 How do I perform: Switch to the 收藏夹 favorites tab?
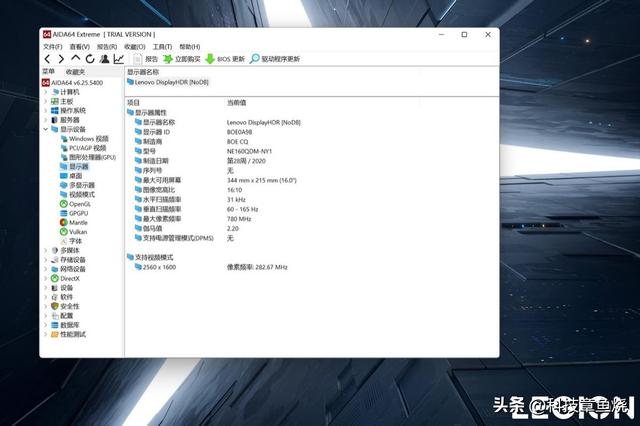click(76, 72)
